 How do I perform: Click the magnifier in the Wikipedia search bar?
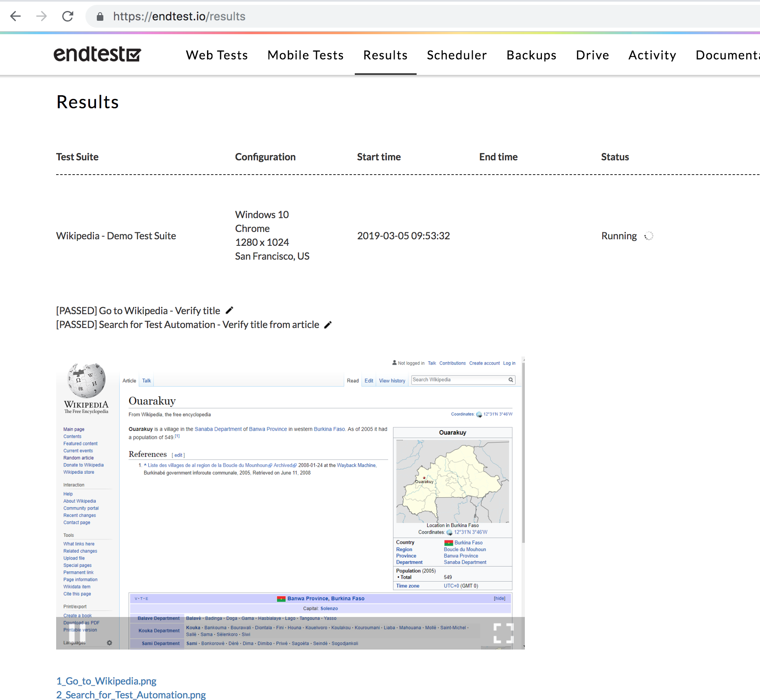pyautogui.click(x=511, y=380)
